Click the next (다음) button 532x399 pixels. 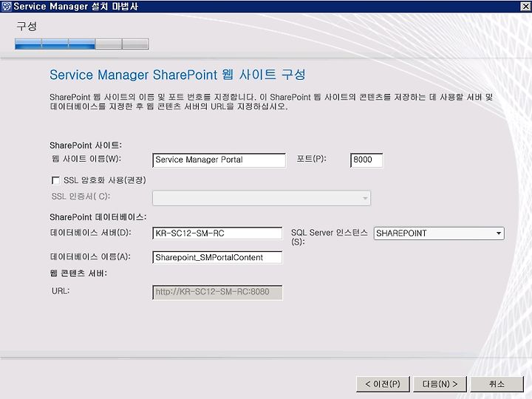440,384
